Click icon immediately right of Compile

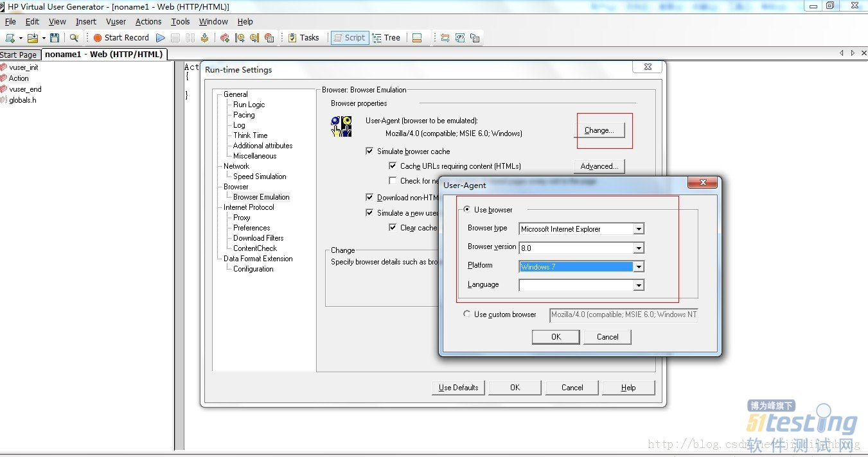click(x=225, y=38)
